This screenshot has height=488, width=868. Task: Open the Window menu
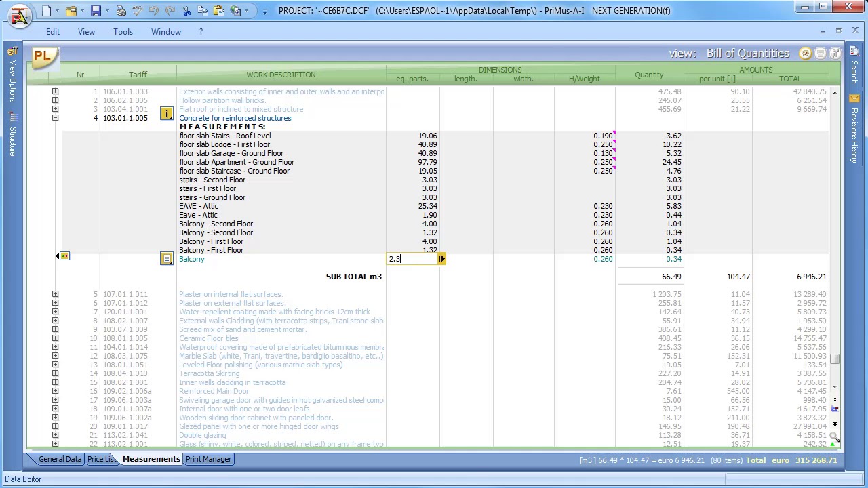[x=166, y=32]
